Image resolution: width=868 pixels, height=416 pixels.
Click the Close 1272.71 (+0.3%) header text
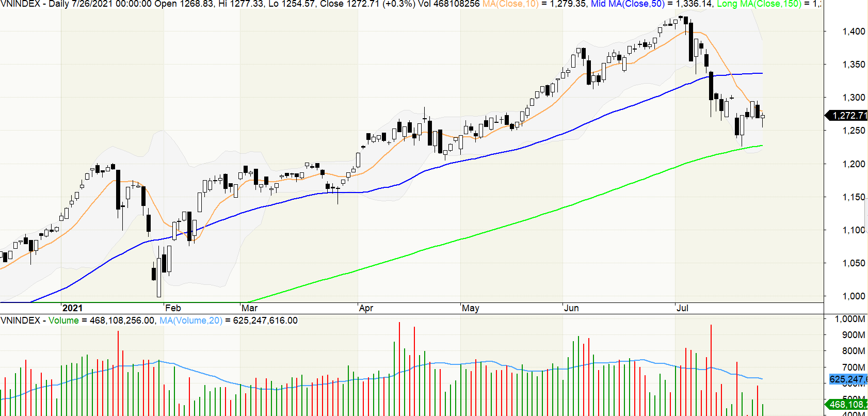(x=368, y=4)
